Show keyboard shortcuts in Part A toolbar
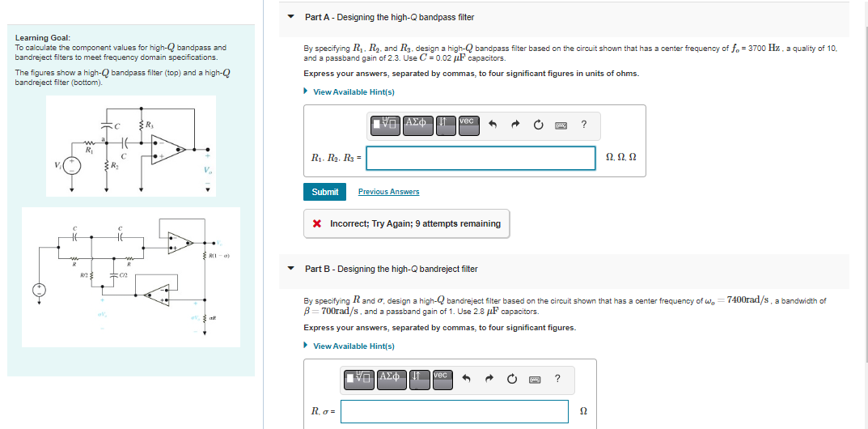 coord(561,125)
